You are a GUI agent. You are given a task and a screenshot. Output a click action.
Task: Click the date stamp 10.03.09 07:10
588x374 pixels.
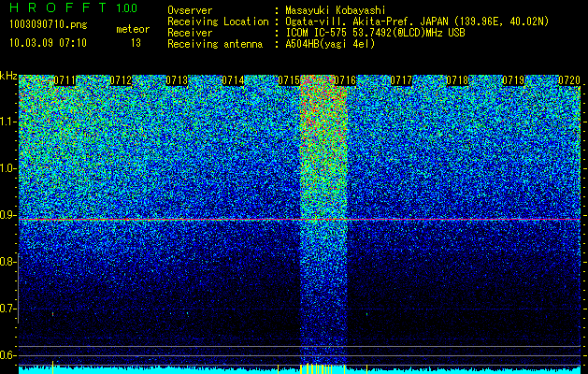(48, 43)
